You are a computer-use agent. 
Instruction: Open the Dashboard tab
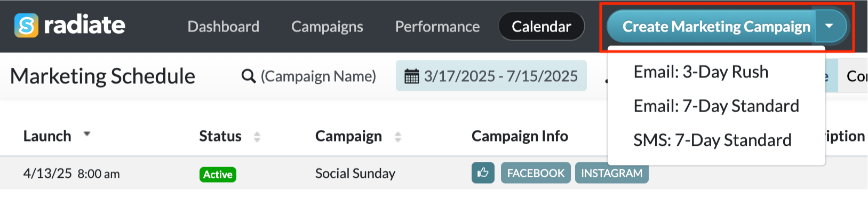coord(223,26)
